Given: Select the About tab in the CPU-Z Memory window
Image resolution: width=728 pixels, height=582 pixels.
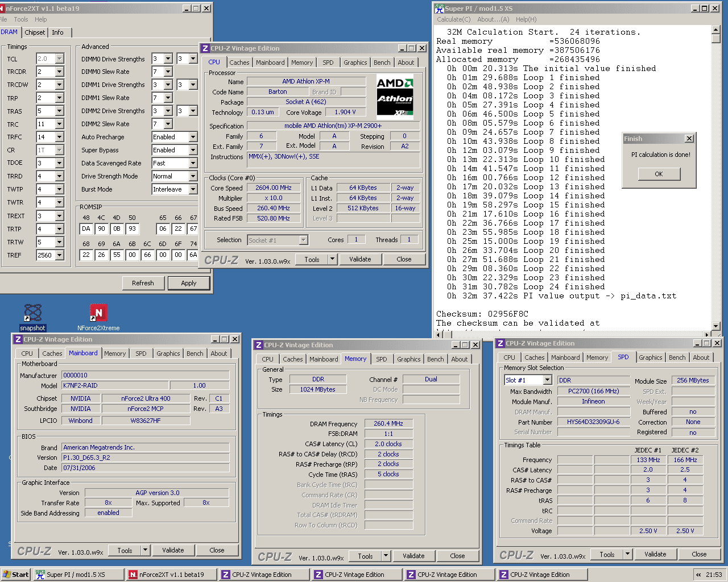Looking at the screenshot, I should 460,359.
